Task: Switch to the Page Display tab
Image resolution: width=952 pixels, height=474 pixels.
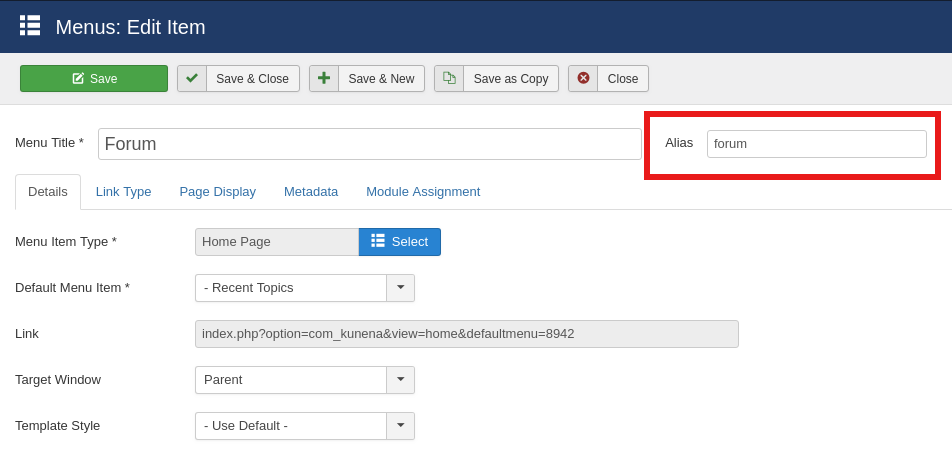Action: pyautogui.click(x=217, y=191)
